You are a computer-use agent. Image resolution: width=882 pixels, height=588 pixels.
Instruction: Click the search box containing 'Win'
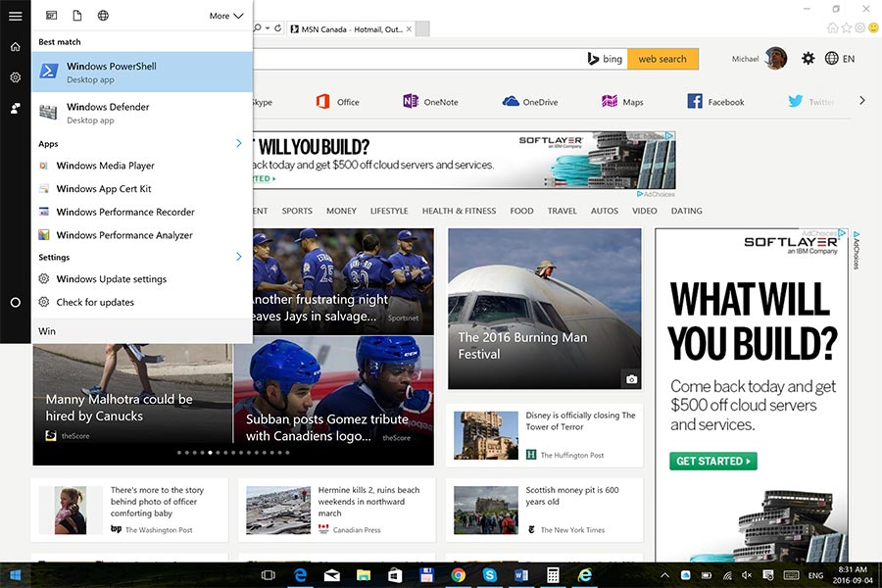tap(142, 331)
